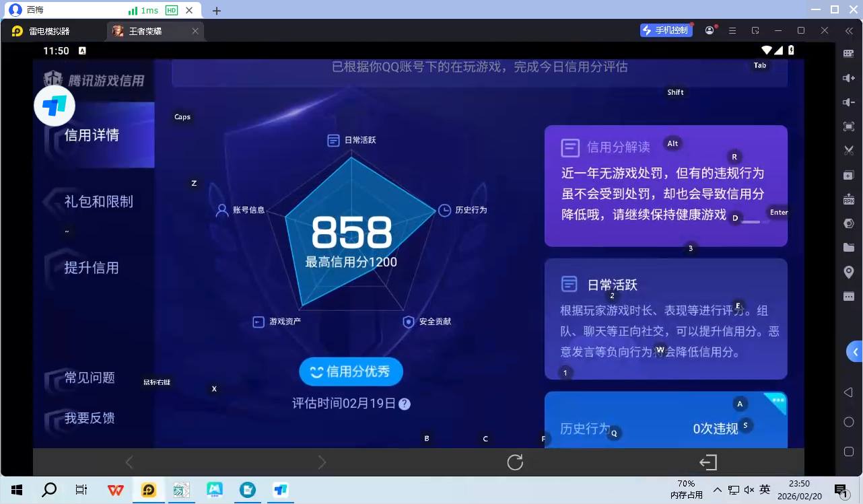
Task: Refresh the game with the bottom reload control
Action: [x=514, y=462]
